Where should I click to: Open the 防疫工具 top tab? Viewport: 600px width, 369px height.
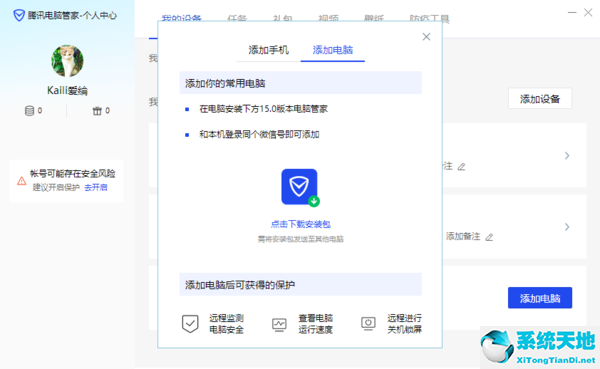click(429, 18)
